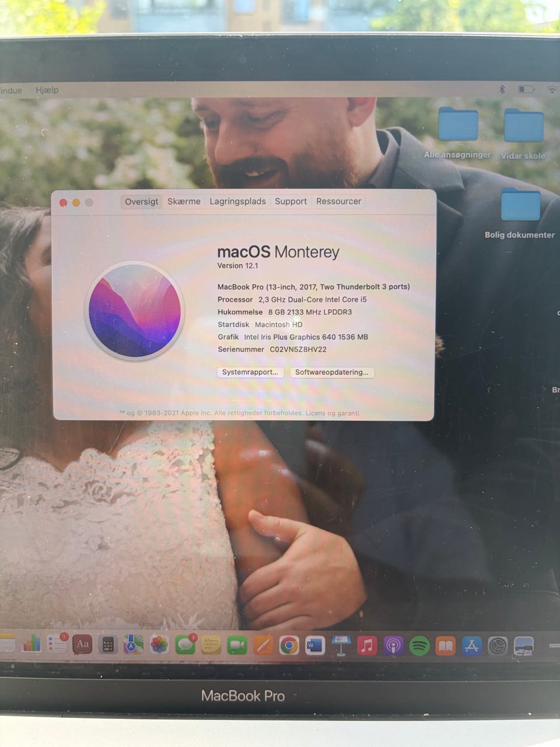
Task: Launch Music app from the dock
Action: click(x=367, y=646)
